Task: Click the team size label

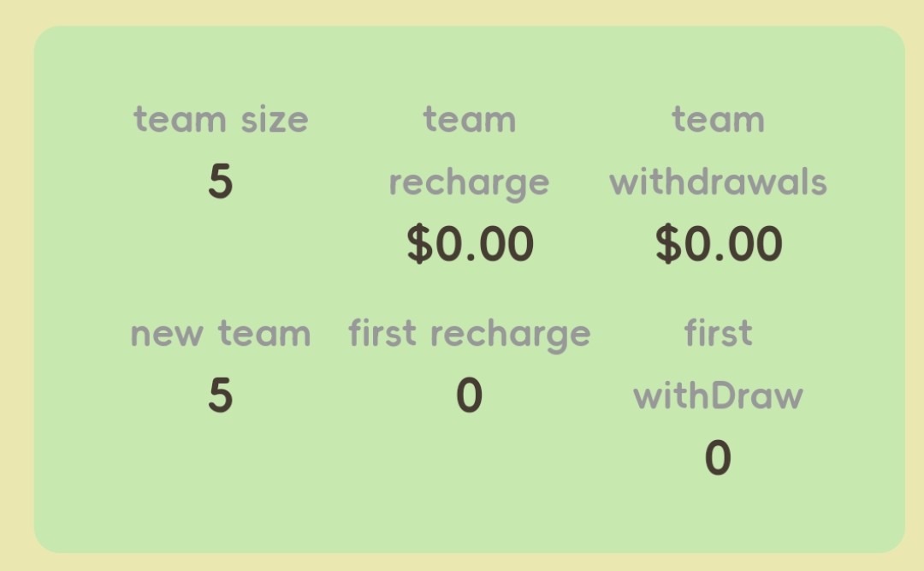Action: 221,120
